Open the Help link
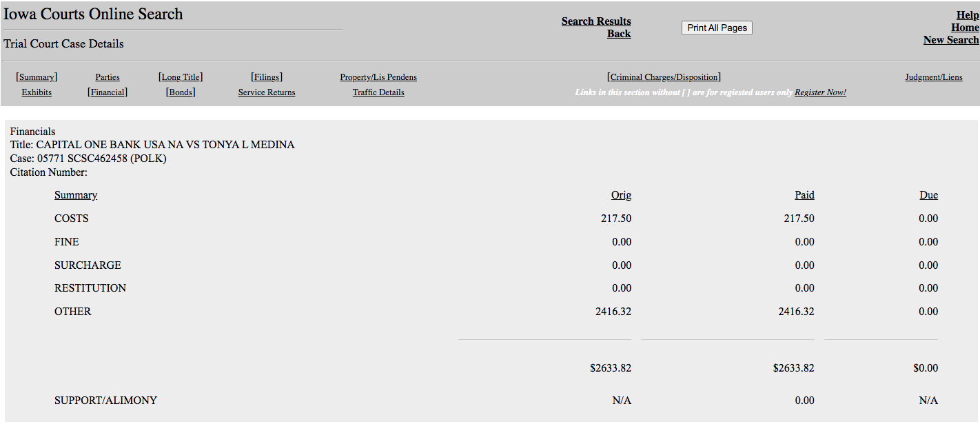 tap(968, 15)
